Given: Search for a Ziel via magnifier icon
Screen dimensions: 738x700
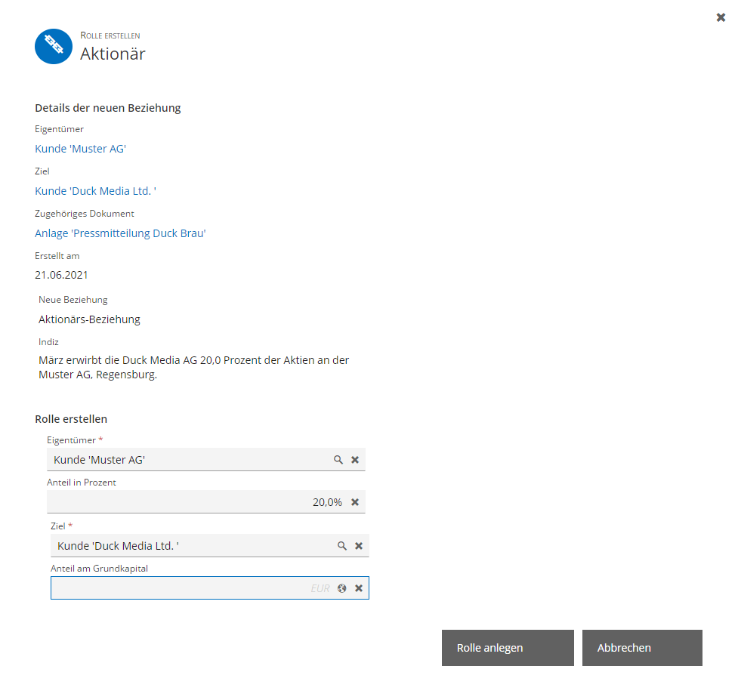Looking at the screenshot, I should point(342,546).
